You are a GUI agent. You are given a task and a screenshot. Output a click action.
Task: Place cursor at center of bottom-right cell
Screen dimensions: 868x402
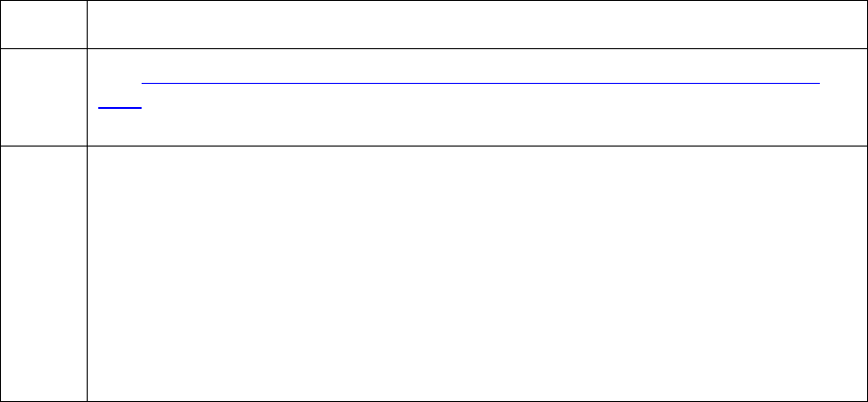point(475,272)
